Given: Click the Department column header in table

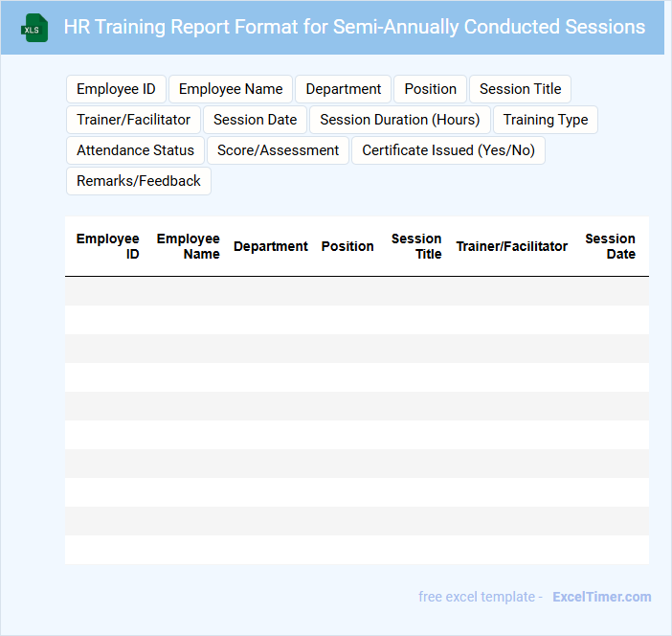Looking at the screenshot, I should tap(271, 246).
